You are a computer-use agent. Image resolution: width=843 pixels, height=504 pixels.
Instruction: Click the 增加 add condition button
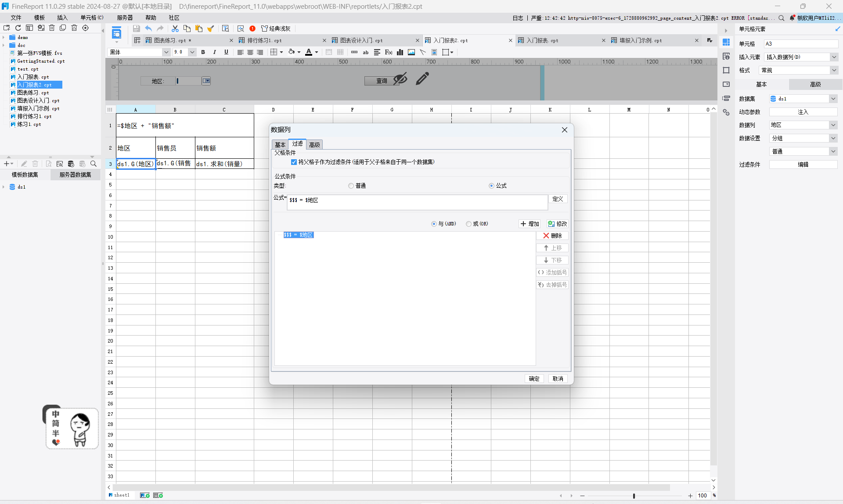tap(530, 224)
